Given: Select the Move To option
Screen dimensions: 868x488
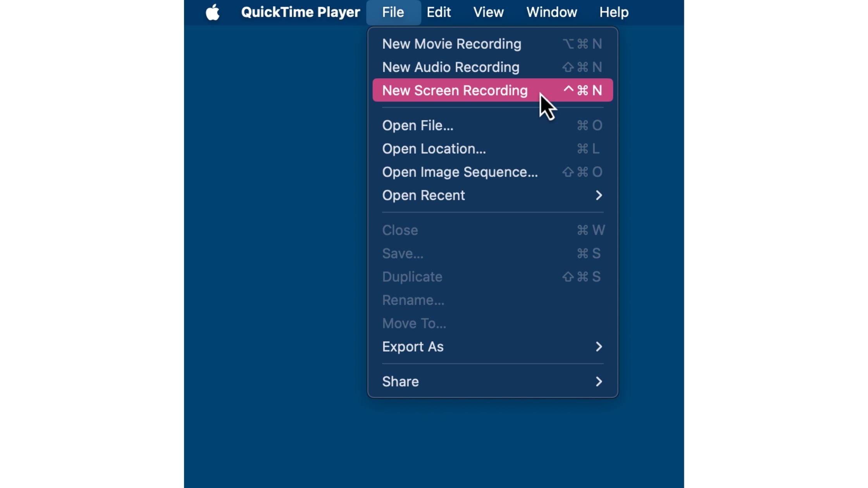Looking at the screenshot, I should (x=414, y=323).
